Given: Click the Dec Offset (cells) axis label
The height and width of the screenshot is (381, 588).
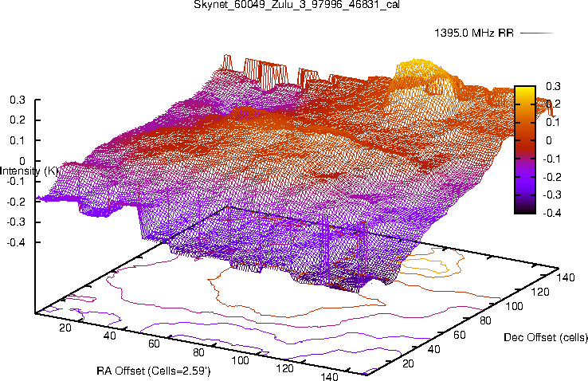Looking at the screenshot, I should (x=546, y=337).
